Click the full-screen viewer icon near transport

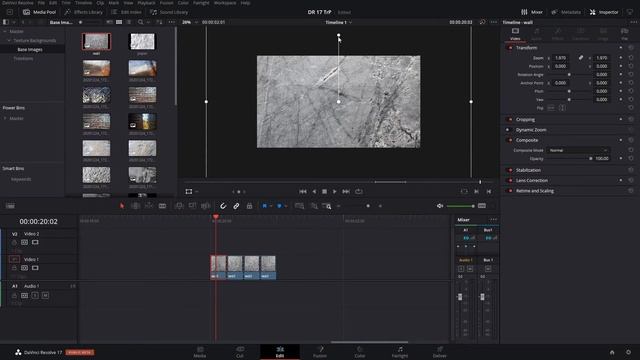tap(464, 191)
